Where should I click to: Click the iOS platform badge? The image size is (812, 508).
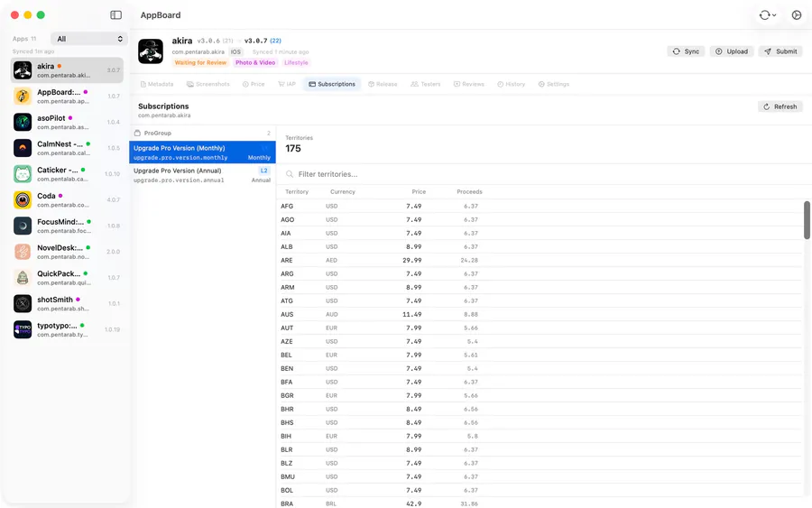[235, 51]
